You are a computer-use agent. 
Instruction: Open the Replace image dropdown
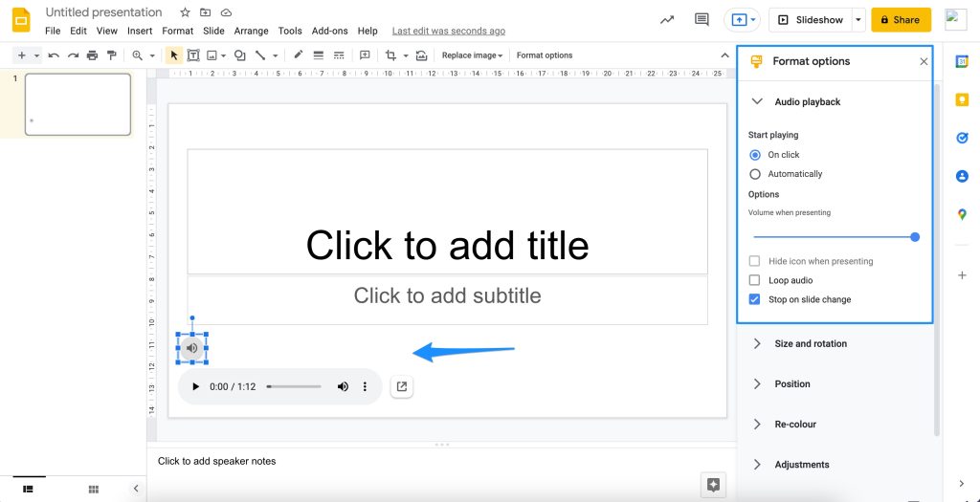(x=472, y=55)
